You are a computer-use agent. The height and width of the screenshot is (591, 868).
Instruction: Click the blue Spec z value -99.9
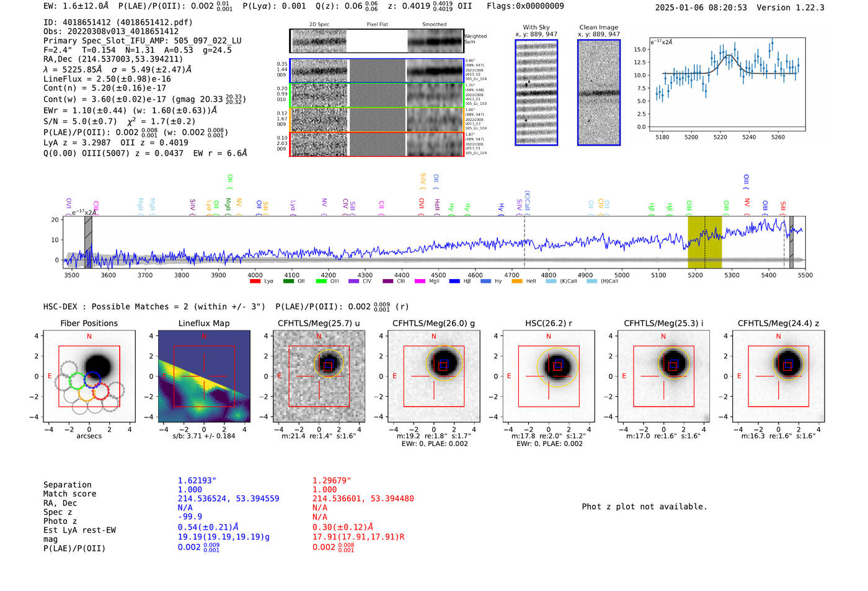coord(190,517)
